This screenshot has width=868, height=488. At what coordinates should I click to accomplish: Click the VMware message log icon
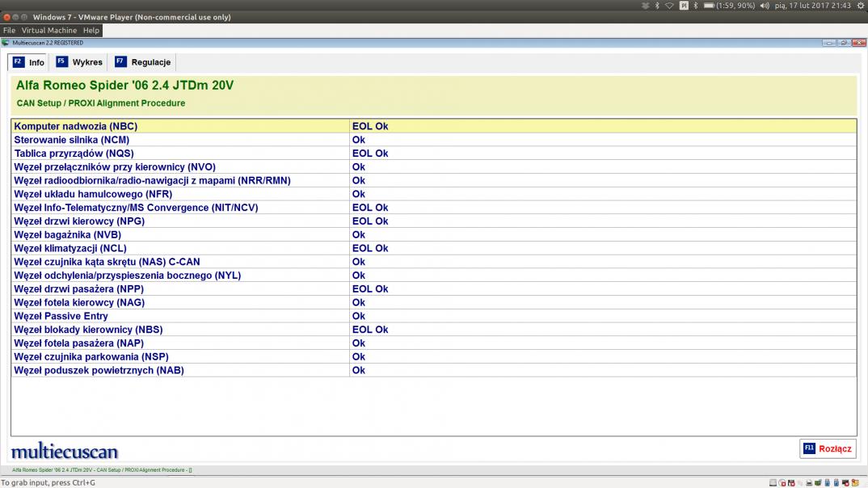855,482
